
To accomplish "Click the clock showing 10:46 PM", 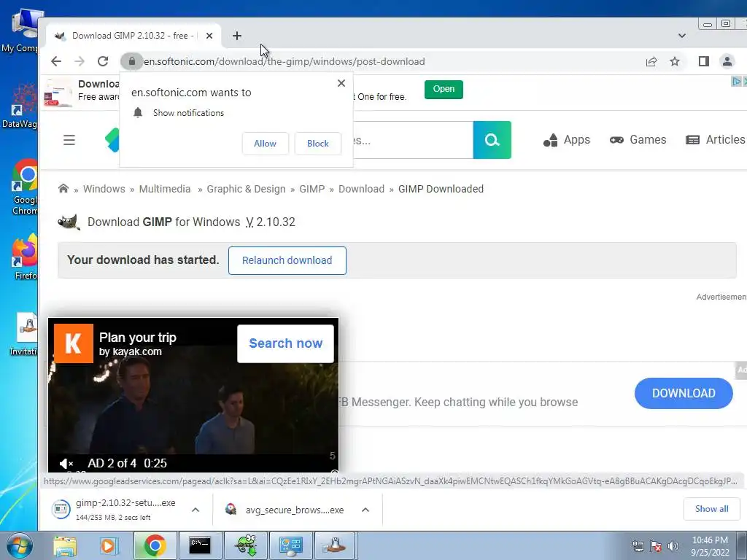I will click(710, 546).
